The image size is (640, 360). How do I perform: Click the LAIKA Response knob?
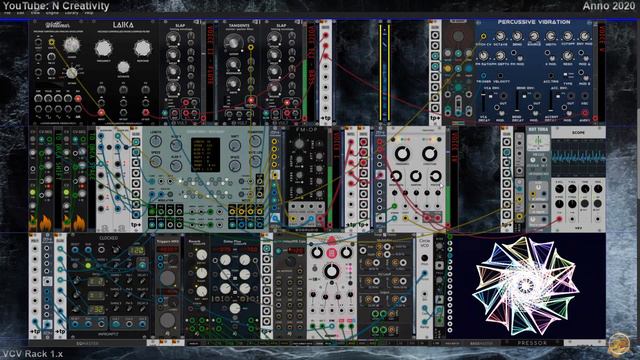coord(143,48)
